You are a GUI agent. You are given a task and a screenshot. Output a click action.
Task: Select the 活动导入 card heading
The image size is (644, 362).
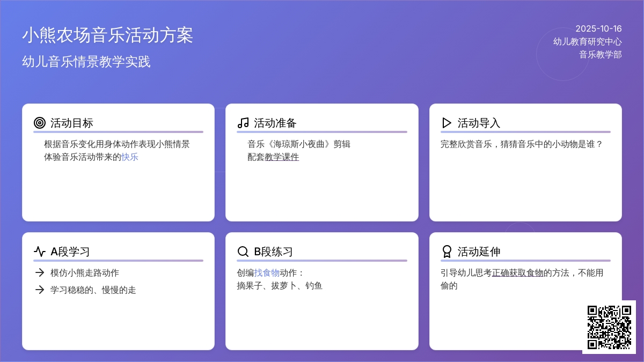(x=479, y=123)
